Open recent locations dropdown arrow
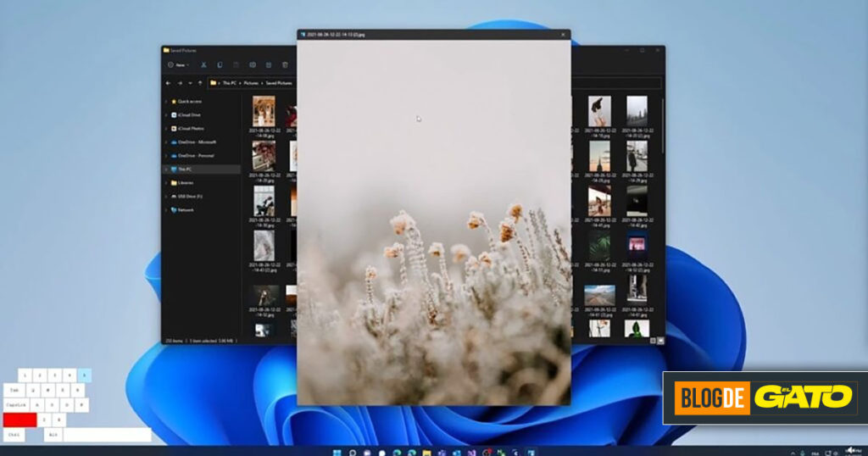Screen dimensions: 868x456 (190, 83)
